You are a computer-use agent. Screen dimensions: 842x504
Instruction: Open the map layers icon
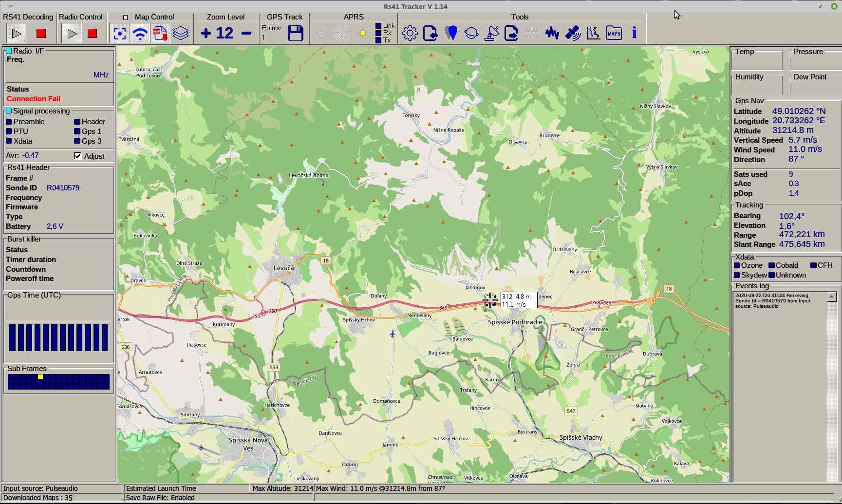click(x=181, y=34)
